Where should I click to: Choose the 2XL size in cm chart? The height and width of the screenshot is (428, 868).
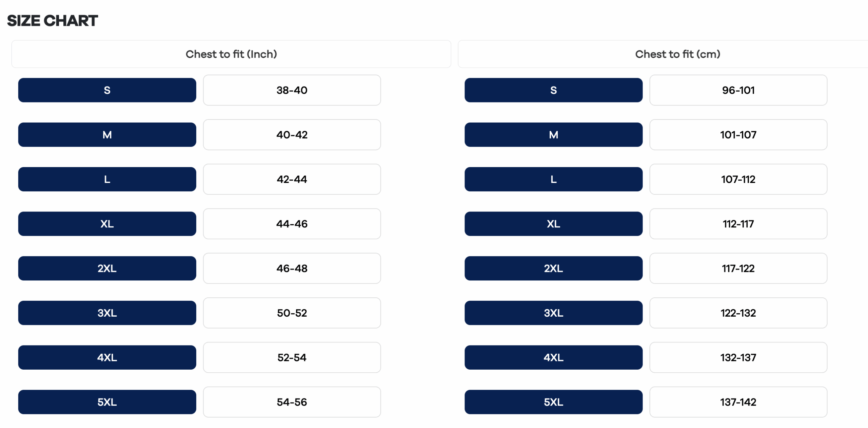point(553,268)
